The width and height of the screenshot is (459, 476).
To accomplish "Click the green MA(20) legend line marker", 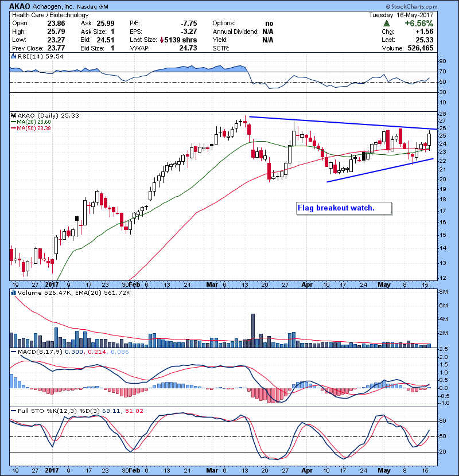I will (13, 122).
